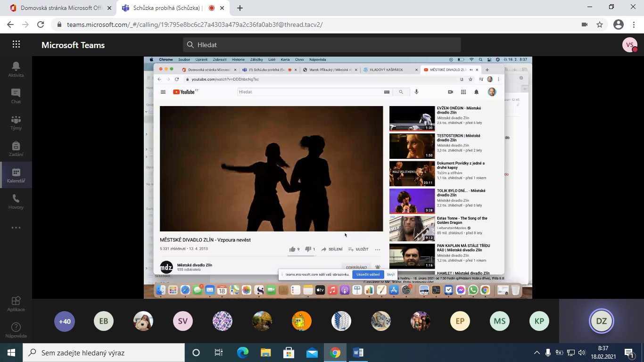Select participant MS avatar

tap(500, 321)
